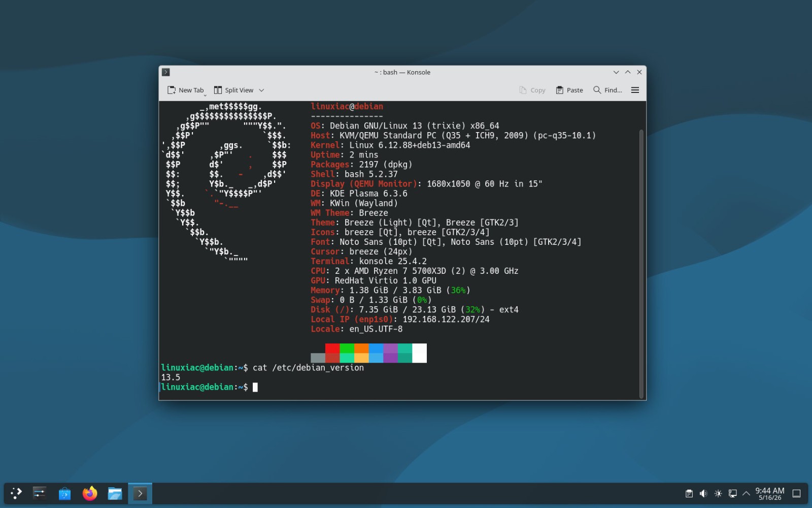
Task: Click the command 'cat /etc/debian_version'
Action: pyautogui.click(x=308, y=368)
